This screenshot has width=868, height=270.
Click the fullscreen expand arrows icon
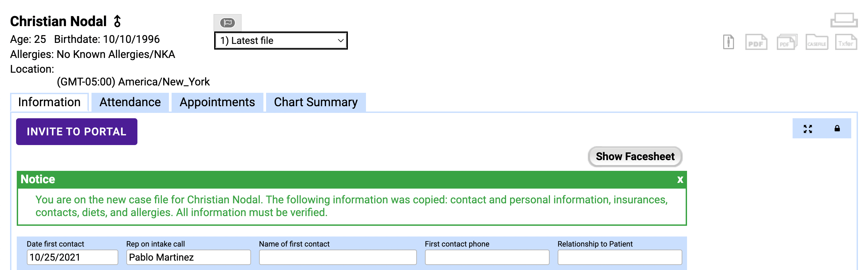(807, 129)
